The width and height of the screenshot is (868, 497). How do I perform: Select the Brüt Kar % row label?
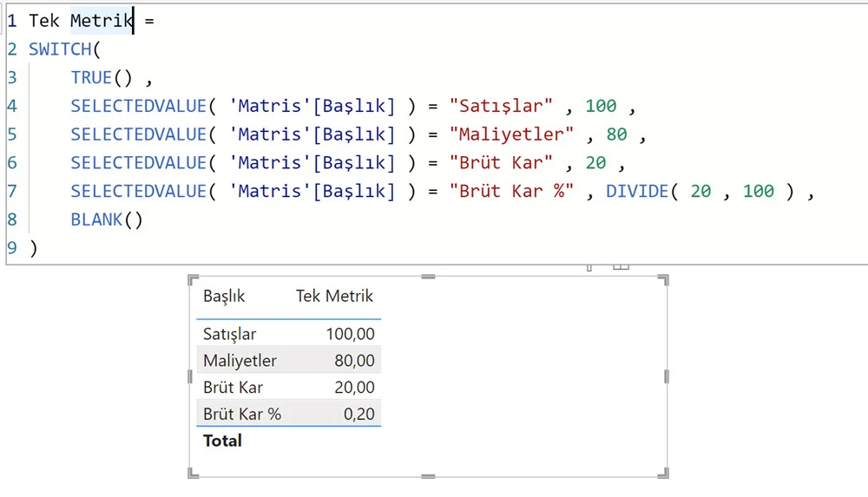pos(242,414)
